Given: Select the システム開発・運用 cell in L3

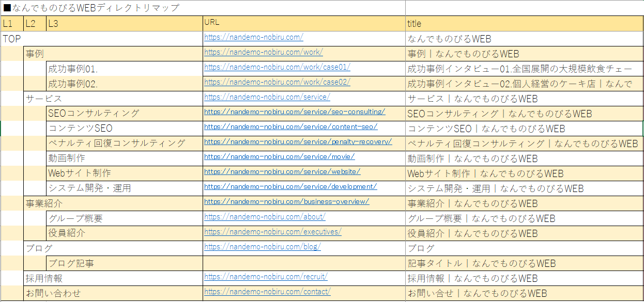Looking at the screenshot, I should pos(125,188).
